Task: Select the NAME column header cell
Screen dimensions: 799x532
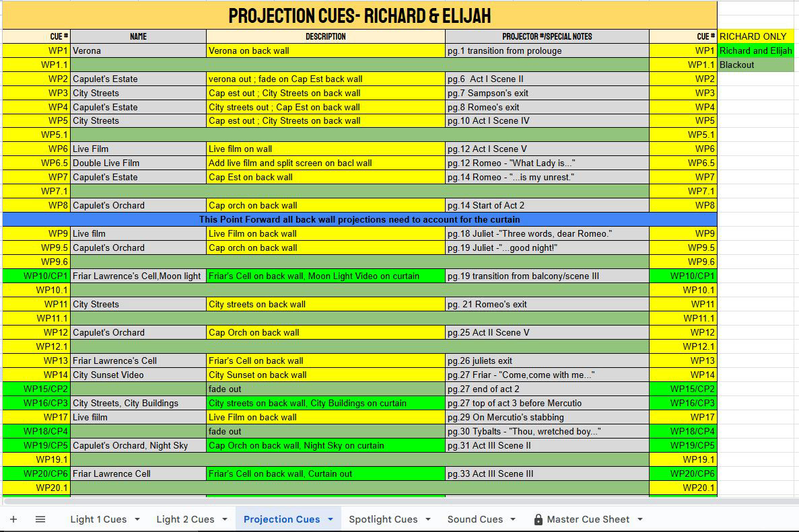Action: pos(138,36)
